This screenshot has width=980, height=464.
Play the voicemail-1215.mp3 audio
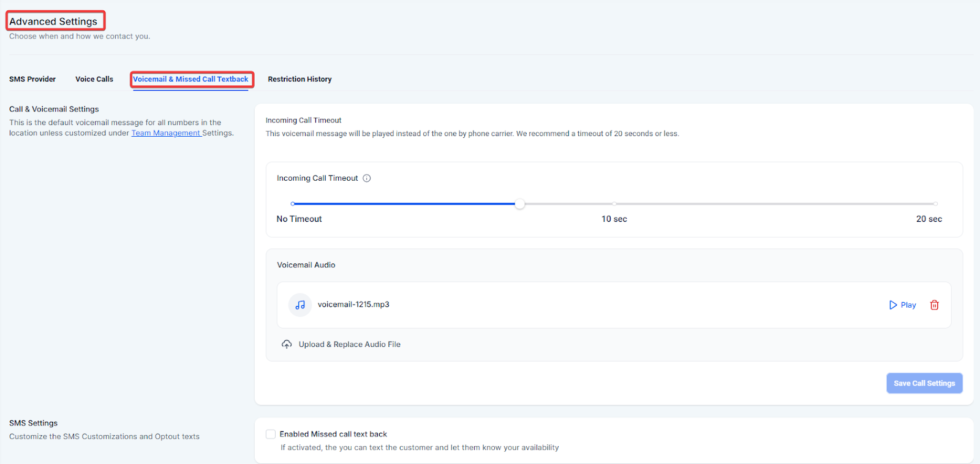(x=902, y=305)
